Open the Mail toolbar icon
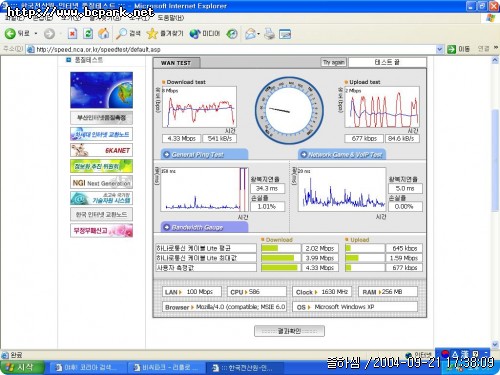 (250, 33)
